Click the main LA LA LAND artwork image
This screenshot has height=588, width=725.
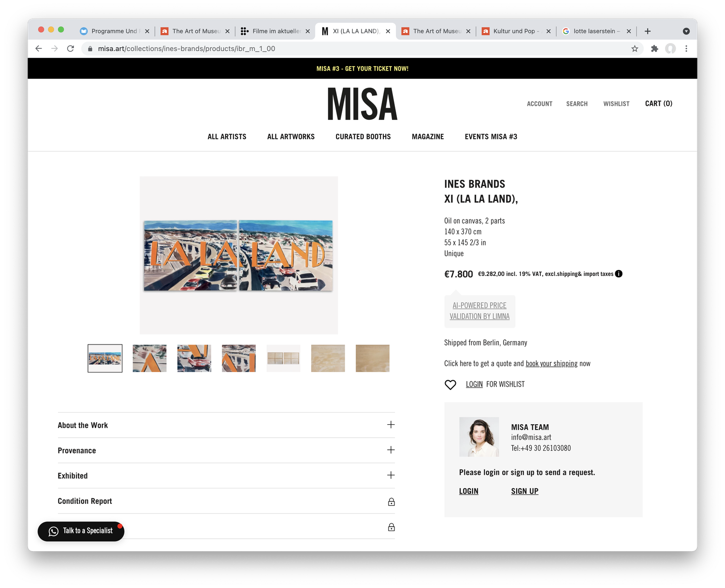coord(238,256)
